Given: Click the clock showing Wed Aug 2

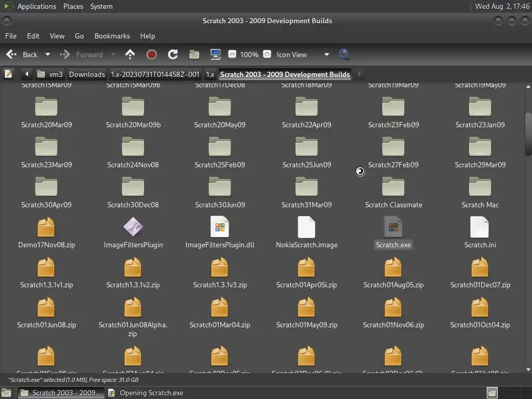Looking at the screenshot, I should [502, 6].
